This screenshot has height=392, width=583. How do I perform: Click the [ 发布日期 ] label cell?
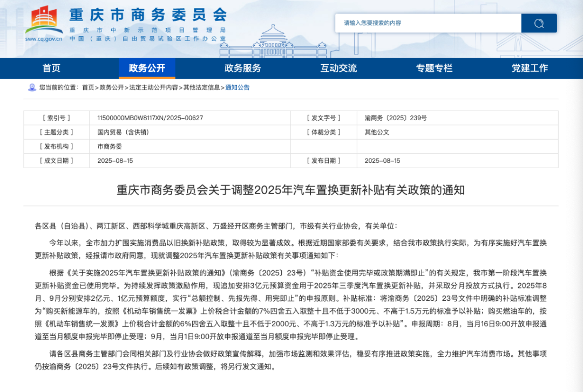(x=324, y=161)
